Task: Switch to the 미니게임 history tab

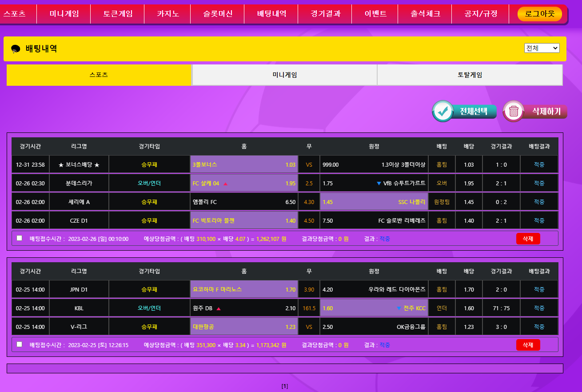Action: tap(284, 75)
